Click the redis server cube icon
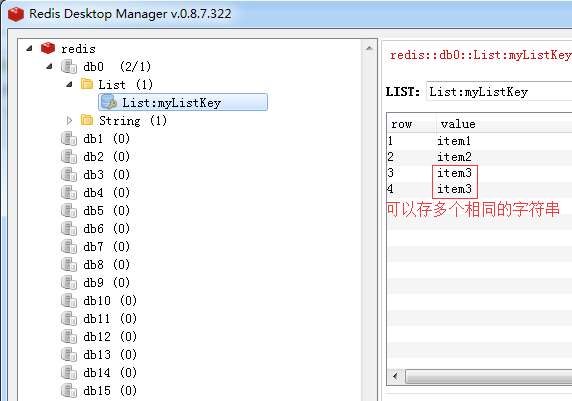 48,48
